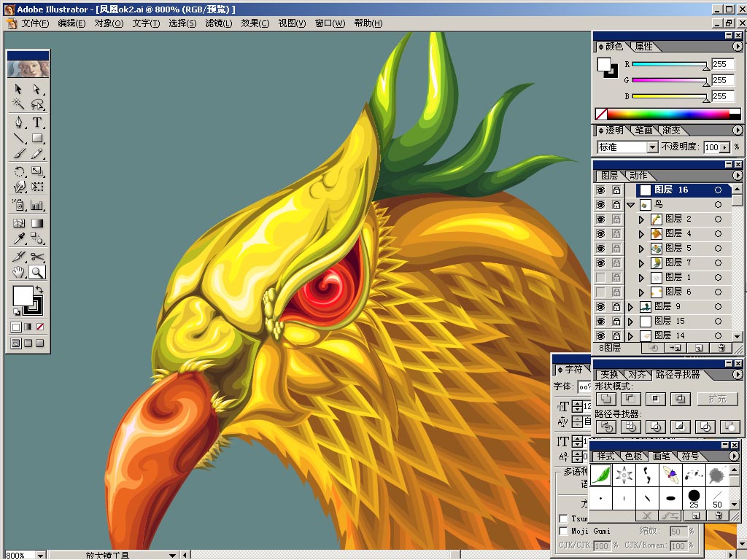This screenshot has width=747, height=560.
Task: Choose the Gradient tool in toolbox
Action: (x=37, y=223)
